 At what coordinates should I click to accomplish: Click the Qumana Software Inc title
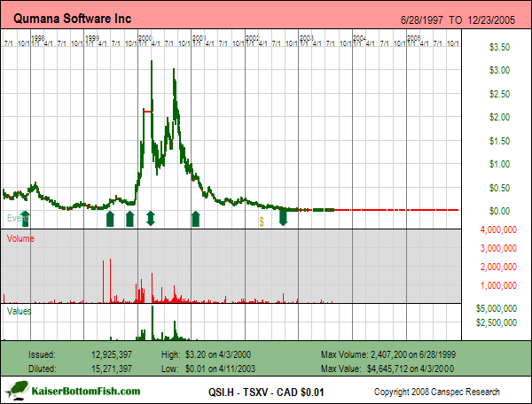(73, 19)
